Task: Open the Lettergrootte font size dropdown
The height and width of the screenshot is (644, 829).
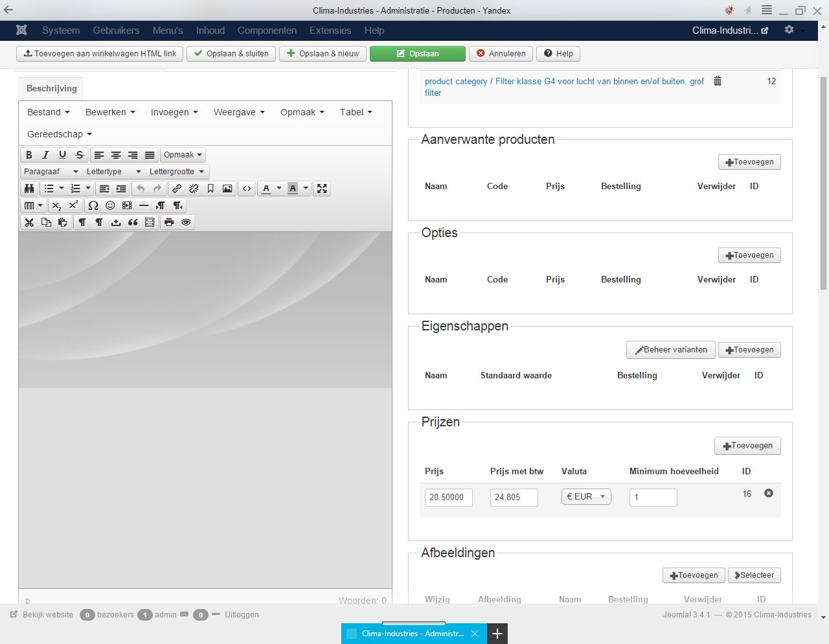Action: click(177, 172)
